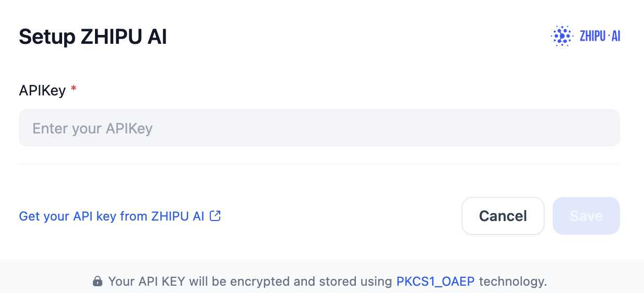
Task: Open the "Get your API key from ZHIPU AI" link
Action: [x=112, y=216]
